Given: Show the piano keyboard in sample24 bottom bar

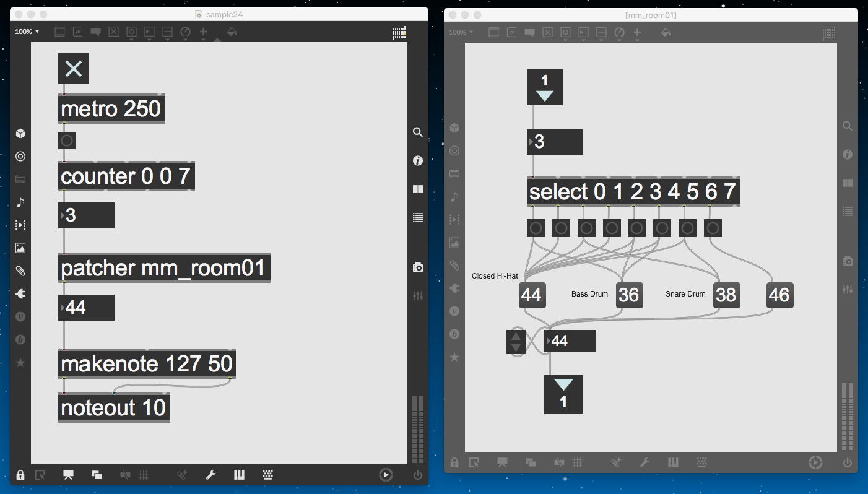Looking at the screenshot, I should pyautogui.click(x=239, y=475).
